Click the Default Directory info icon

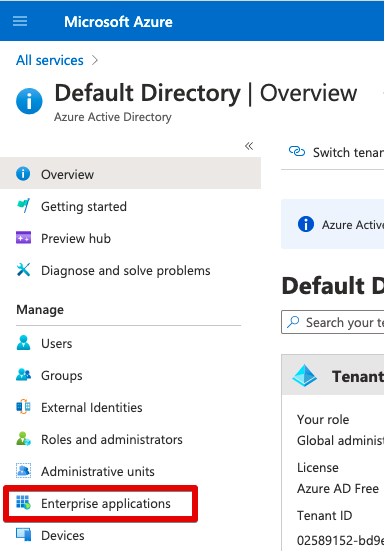(29, 101)
